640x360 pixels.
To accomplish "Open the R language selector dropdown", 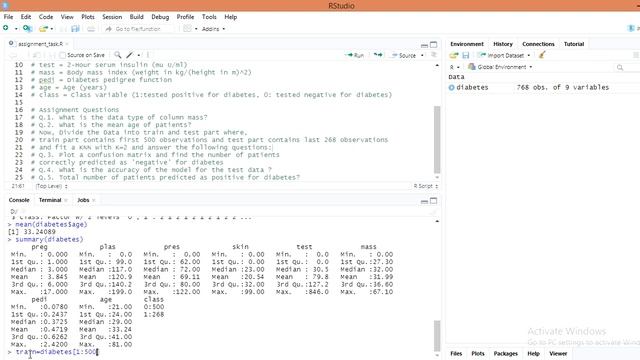I will [454, 67].
